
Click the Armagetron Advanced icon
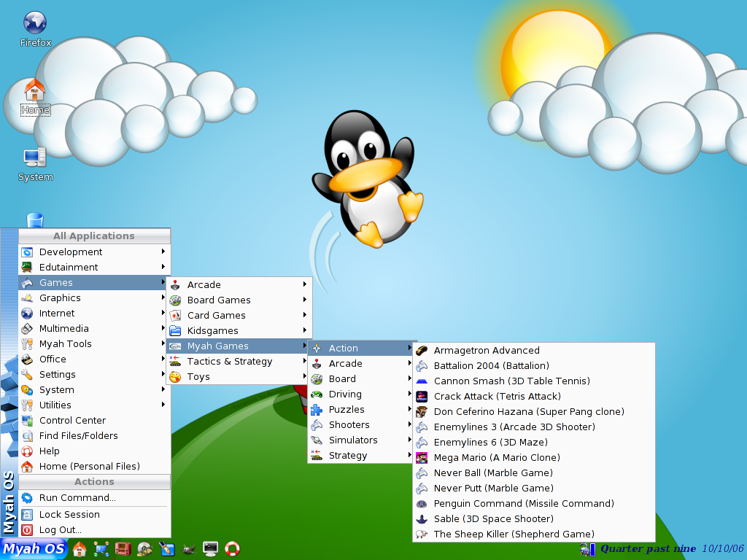pyautogui.click(x=422, y=351)
